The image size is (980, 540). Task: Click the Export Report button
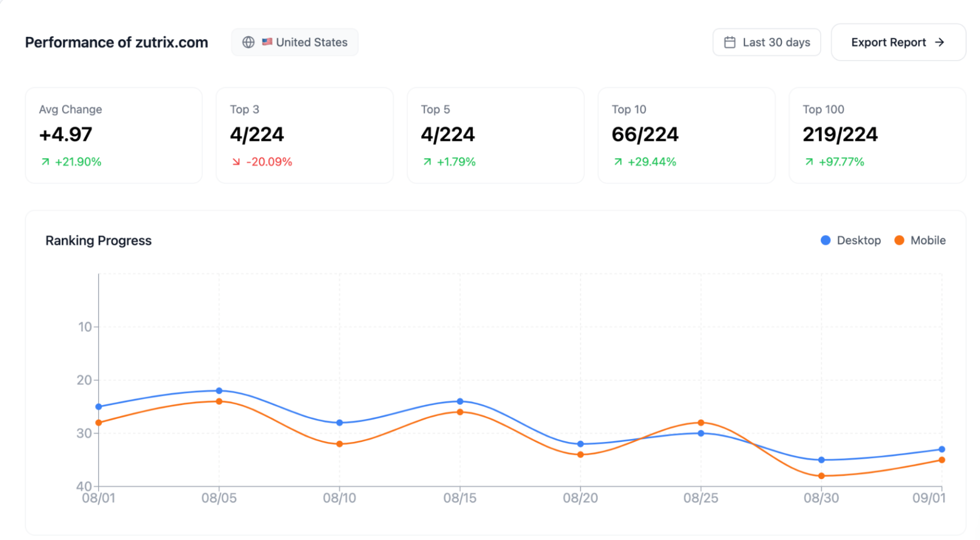click(898, 42)
